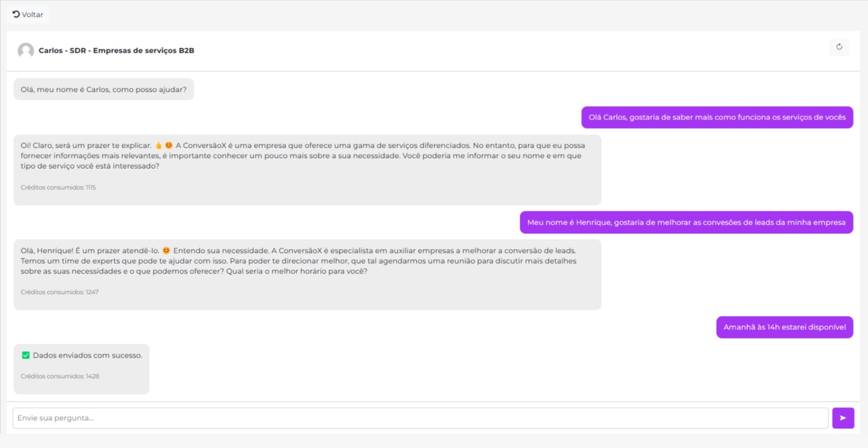
Task: Click the chat title 'Carlos - SDR - Empresas de serviços B2B'
Action: tap(116, 51)
